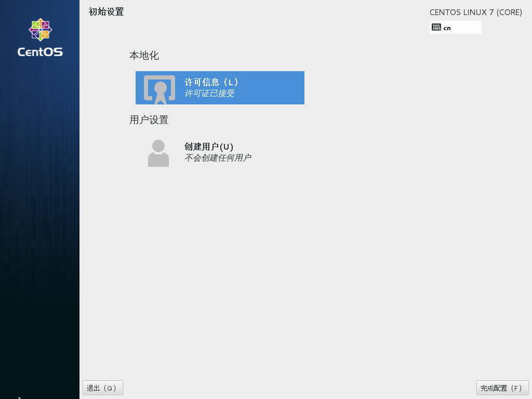The width and height of the screenshot is (532, 399).
Task: Click the 许可证已接受 status text
Action: tap(209, 94)
